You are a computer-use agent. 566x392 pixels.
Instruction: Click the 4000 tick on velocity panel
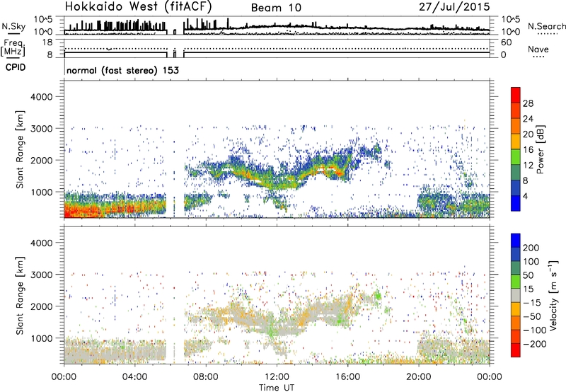click(41, 243)
